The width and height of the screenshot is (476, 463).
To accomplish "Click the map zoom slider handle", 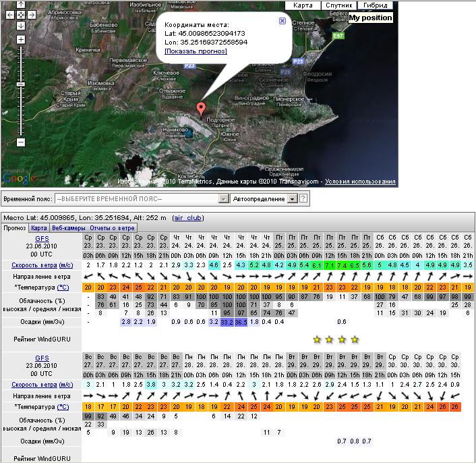I will tap(21, 85).
